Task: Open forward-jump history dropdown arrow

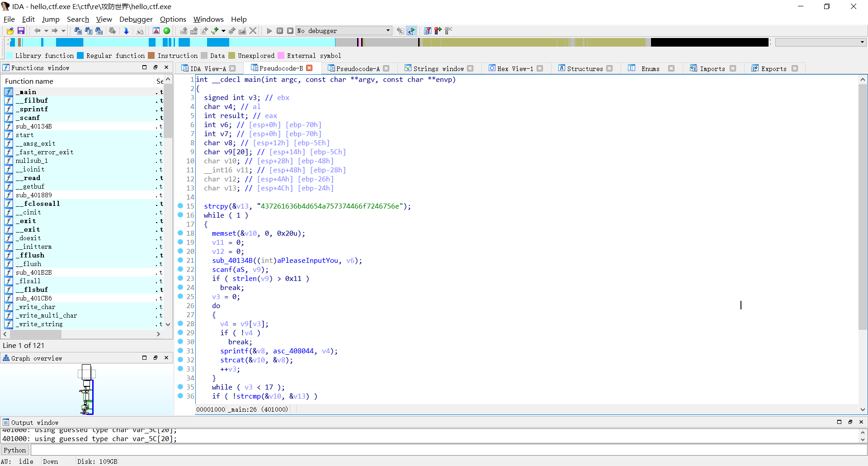Action: 63,31
